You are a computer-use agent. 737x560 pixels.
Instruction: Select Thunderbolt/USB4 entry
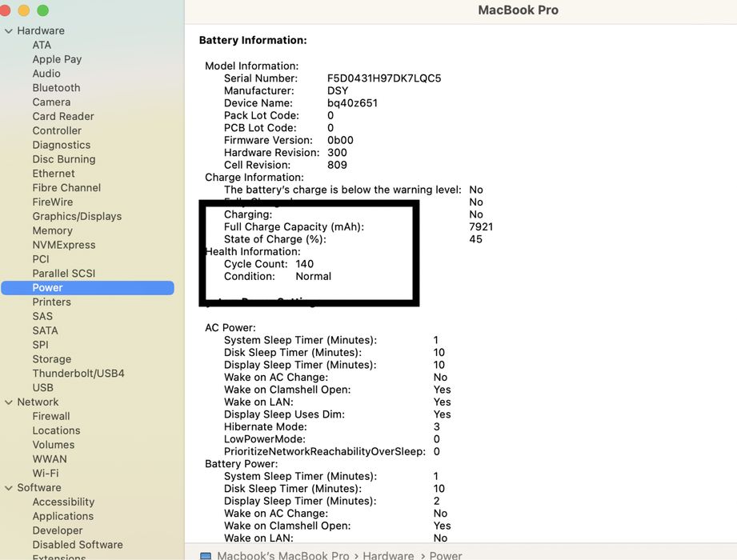(78, 374)
